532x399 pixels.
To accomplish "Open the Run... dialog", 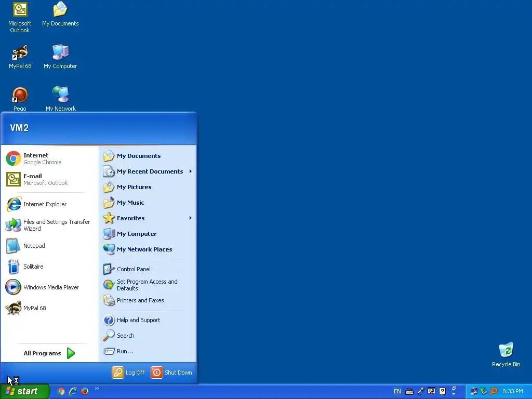I will coord(148,351).
